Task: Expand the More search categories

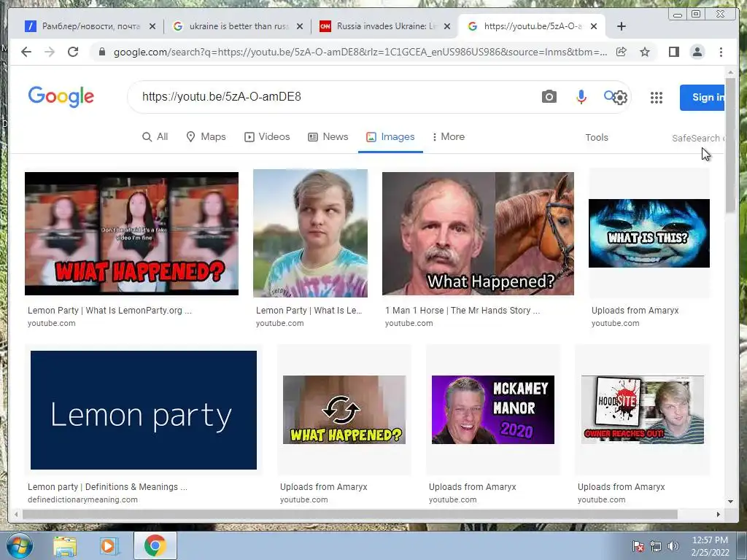Action: 448,137
